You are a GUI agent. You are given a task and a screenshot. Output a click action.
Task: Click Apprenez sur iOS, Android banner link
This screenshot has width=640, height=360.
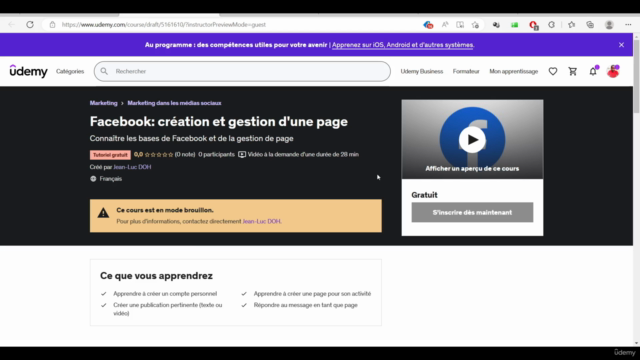(402, 45)
